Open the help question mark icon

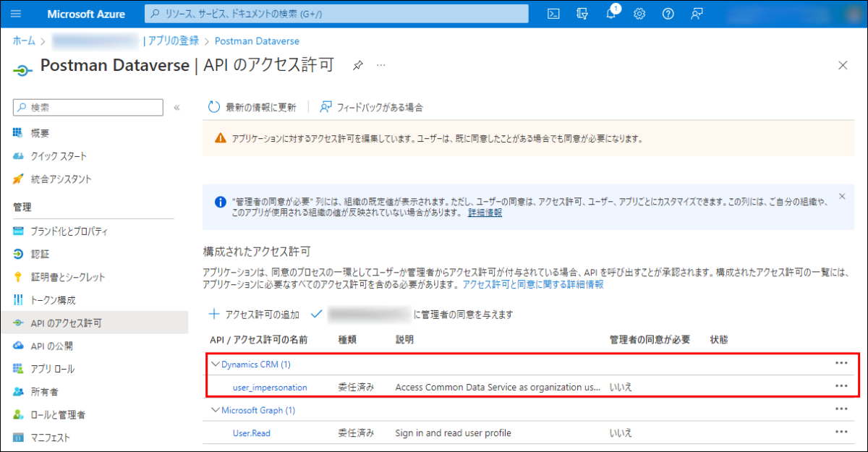(668, 14)
